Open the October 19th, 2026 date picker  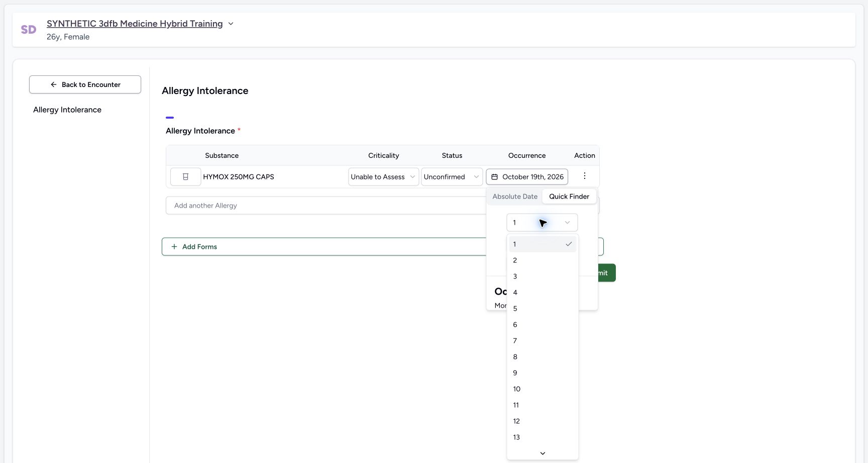click(x=527, y=177)
